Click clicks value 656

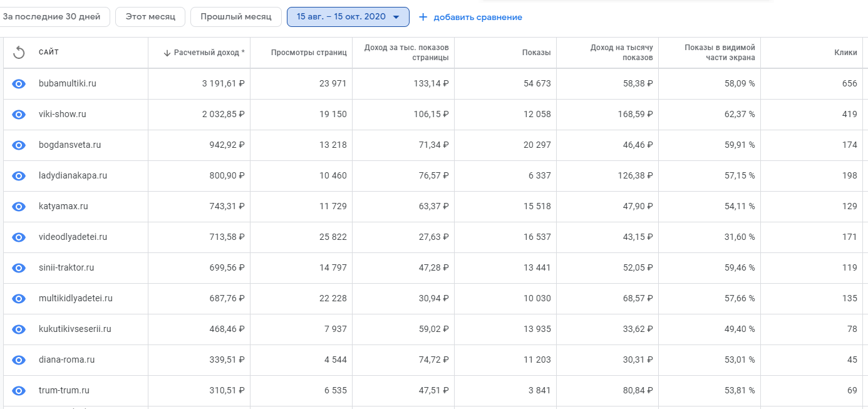click(x=850, y=83)
